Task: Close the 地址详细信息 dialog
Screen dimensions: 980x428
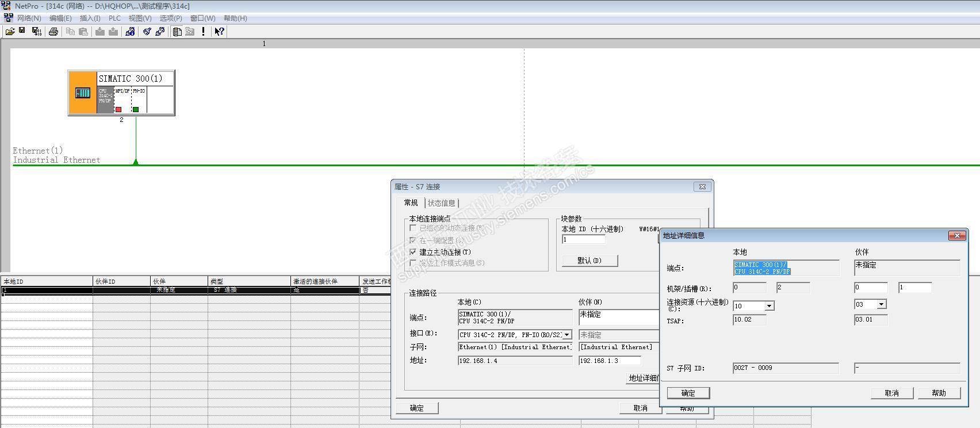Action: (x=957, y=235)
